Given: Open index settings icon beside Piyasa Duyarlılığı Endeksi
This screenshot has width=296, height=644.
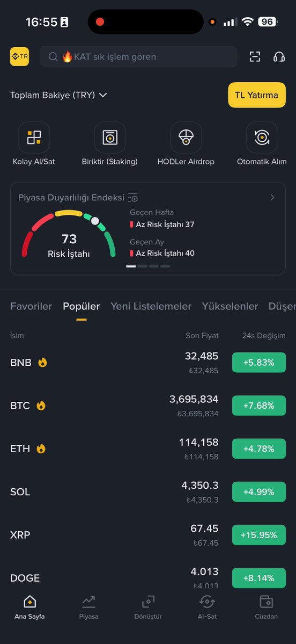Looking at the screenshot, I should [133, 198].
